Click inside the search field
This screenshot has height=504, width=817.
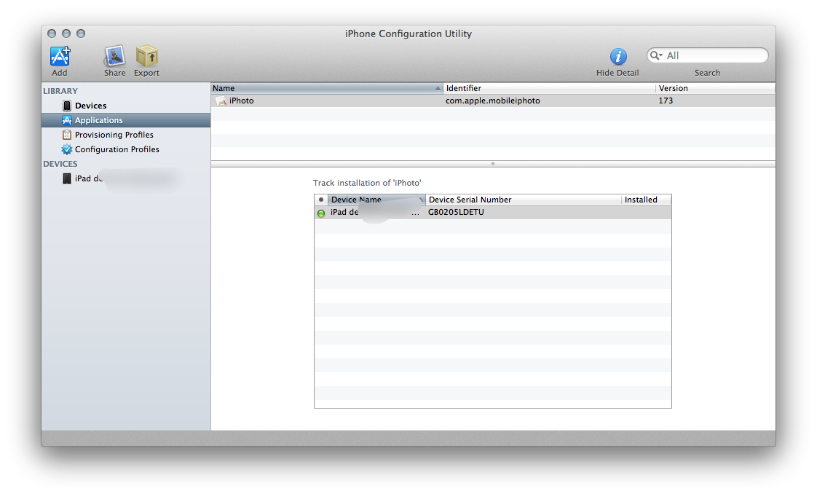pos(714,55)
